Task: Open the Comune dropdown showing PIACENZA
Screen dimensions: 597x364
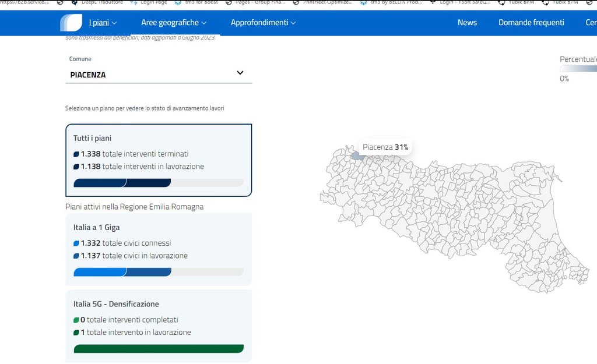Action: pos(159,75)
